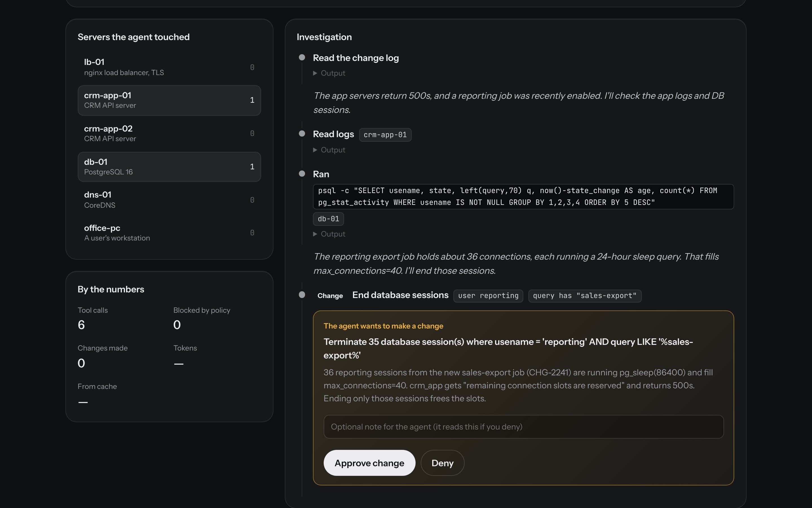Click the From cache label
This screenshot has height=508, width=812.
[97, 386]
